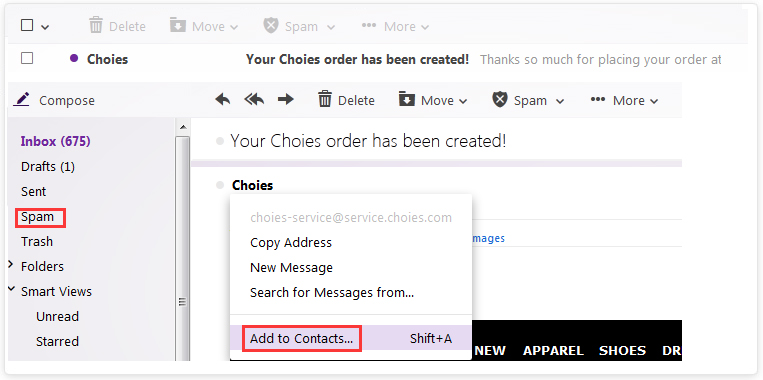Click the Reply arrow icon
This screenshot has width=763, height=380.
[223, 100]
